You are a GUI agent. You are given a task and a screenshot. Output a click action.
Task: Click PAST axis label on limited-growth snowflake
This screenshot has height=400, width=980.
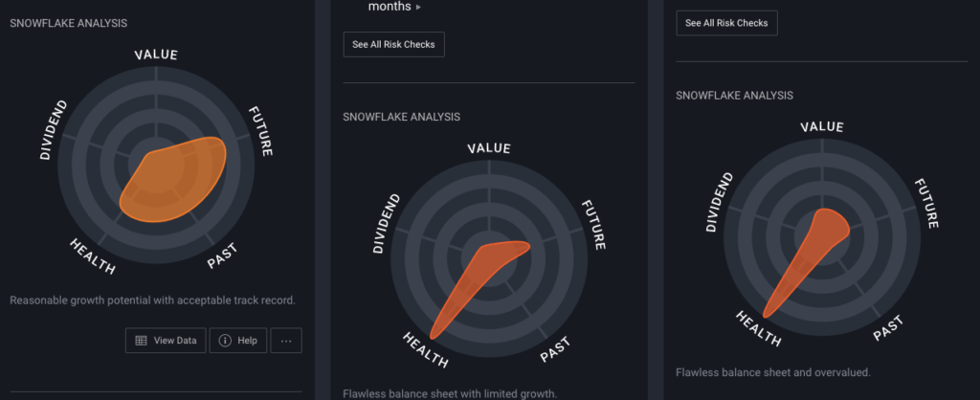coord(555,349)
